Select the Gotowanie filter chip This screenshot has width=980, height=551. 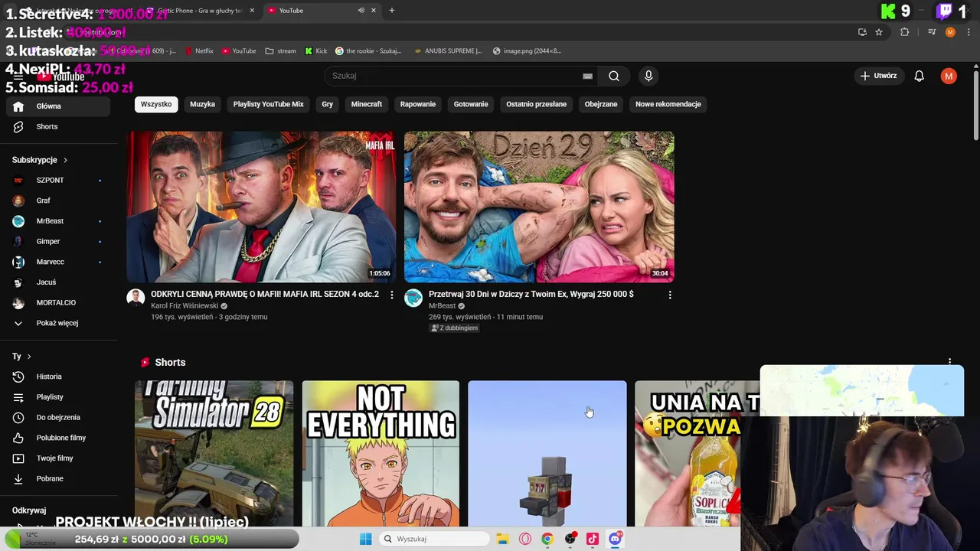(471, 104)
